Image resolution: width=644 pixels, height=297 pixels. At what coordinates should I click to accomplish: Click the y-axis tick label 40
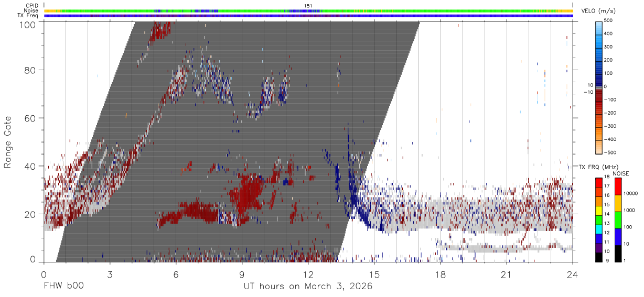(x=30, y=167)
